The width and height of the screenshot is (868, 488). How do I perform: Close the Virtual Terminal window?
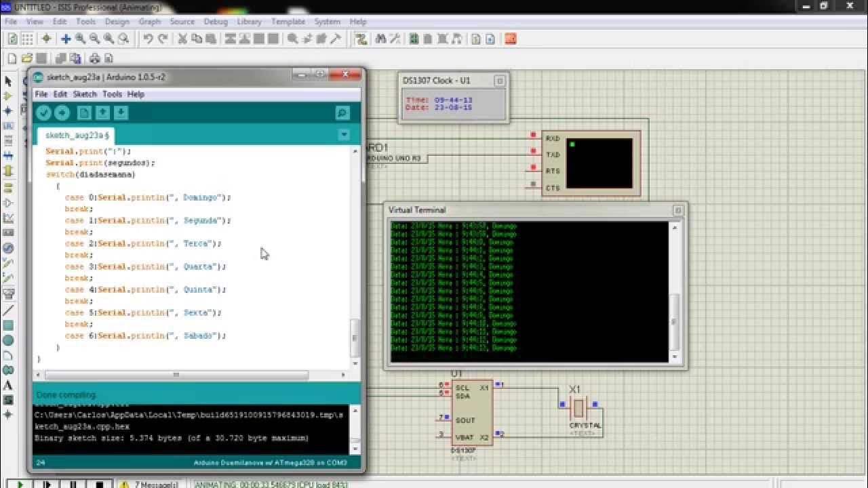pos(677,210)
